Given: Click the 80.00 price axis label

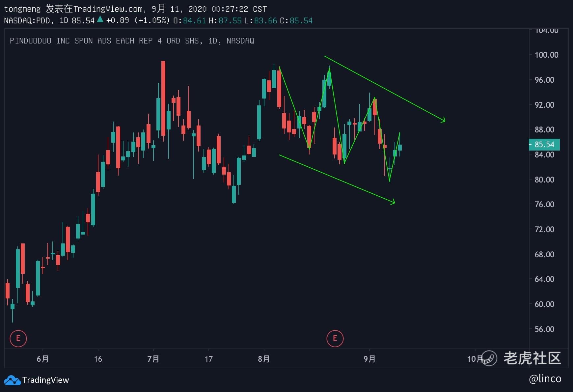Looking at the screenshot, I should [544, 180].
